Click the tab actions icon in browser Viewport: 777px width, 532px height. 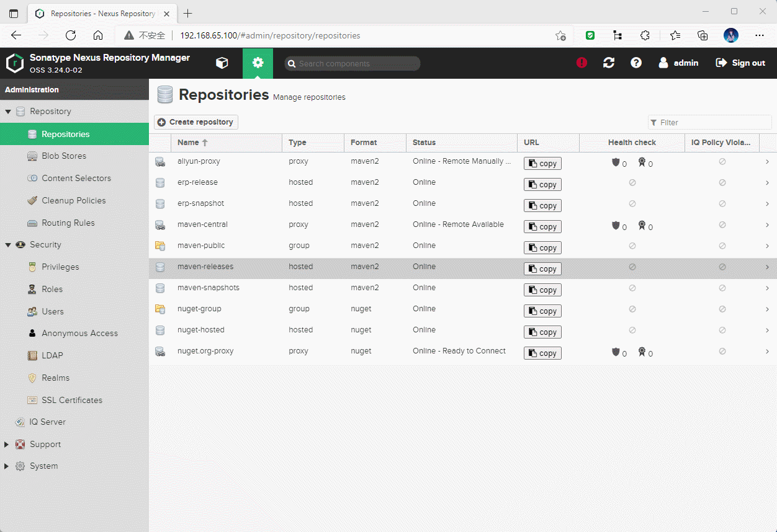(x=14, y=13)
